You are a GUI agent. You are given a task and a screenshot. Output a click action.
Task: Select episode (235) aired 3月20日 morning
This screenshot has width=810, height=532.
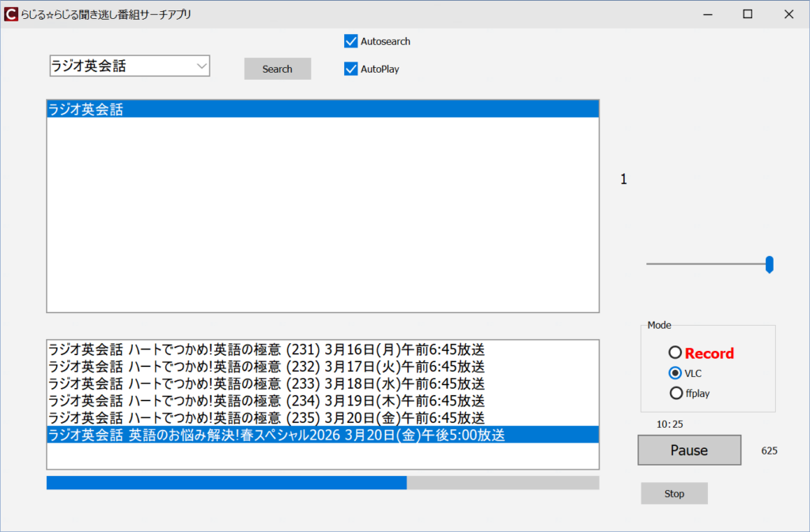(x=266, y=417)
